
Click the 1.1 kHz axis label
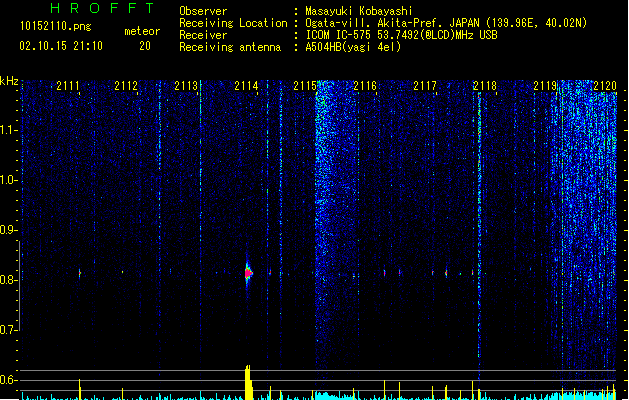pos(8,130)
